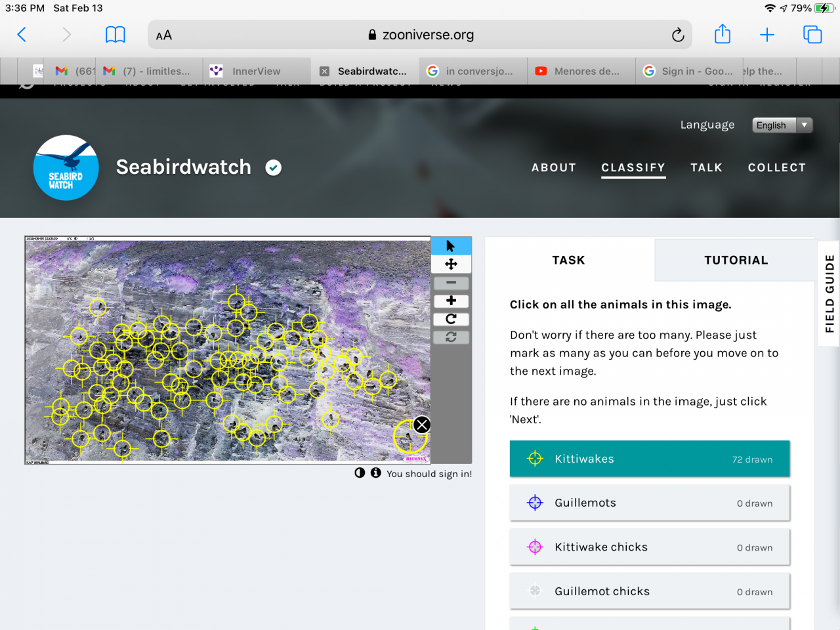
Task: Open the COLLECT section
Action: [x=777, y=167]
